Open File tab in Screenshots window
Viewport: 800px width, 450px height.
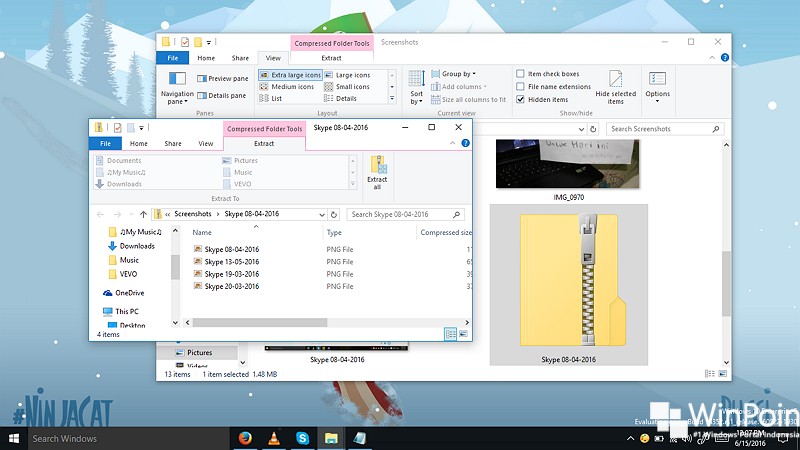172,58
